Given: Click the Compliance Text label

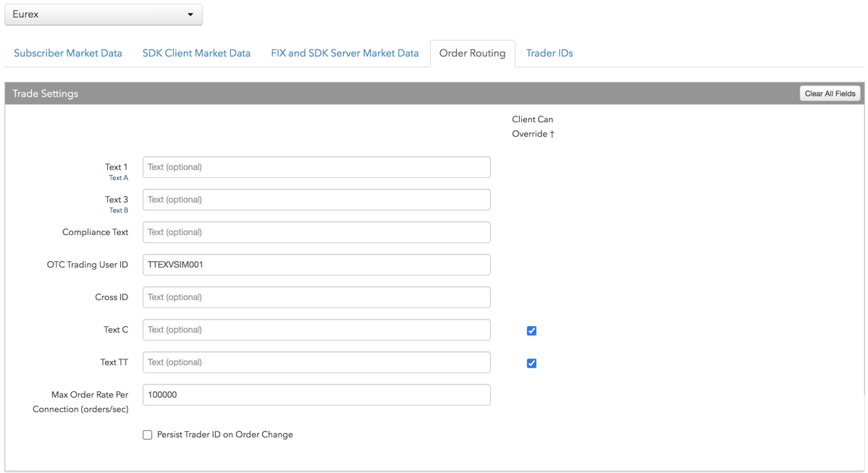Looking at the screenshot, I should click(x=96, y=232).
